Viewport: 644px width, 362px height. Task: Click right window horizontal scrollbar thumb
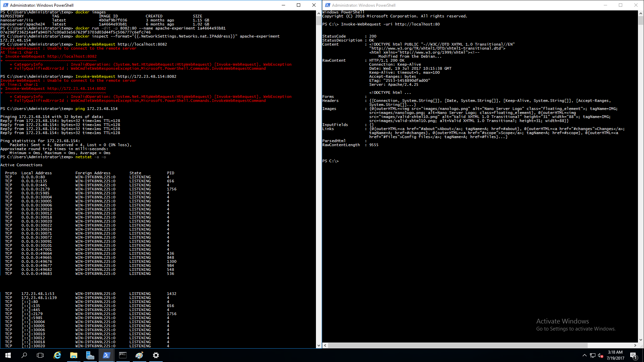click(x=458, y=345)
